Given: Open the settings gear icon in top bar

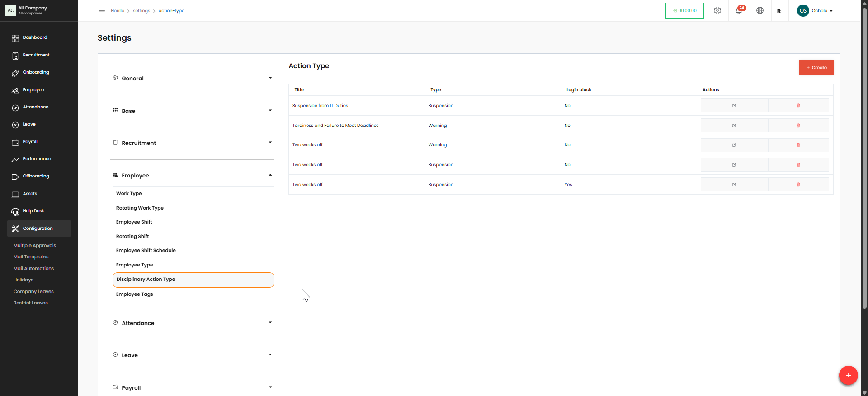Looking at the screenshot, I should pyautogui.click(x=717, y=10).
